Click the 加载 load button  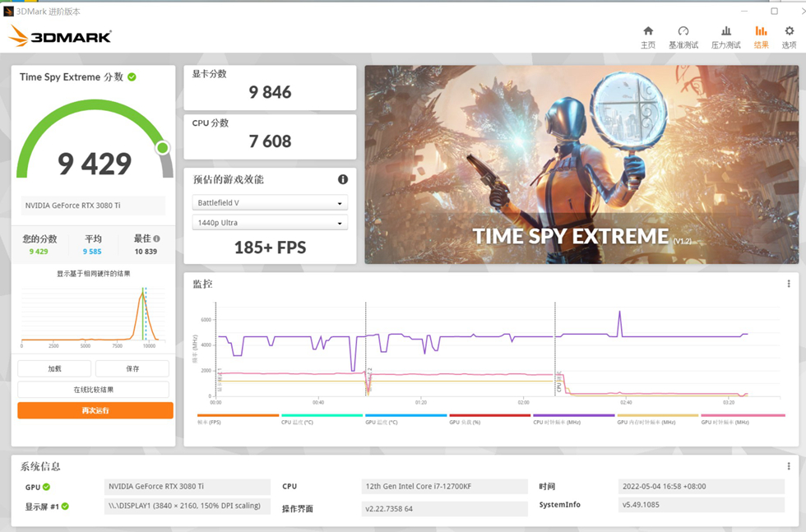54,368
